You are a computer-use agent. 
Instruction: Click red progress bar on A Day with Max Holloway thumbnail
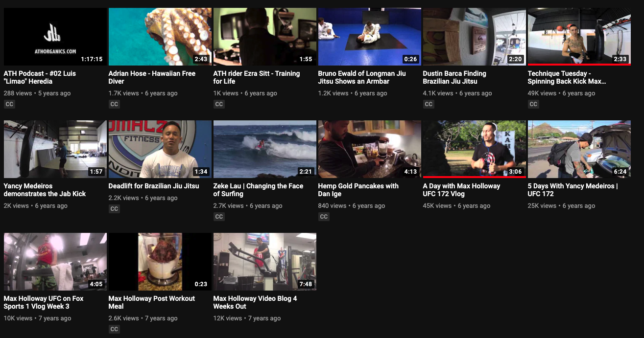tap(475, 177)
